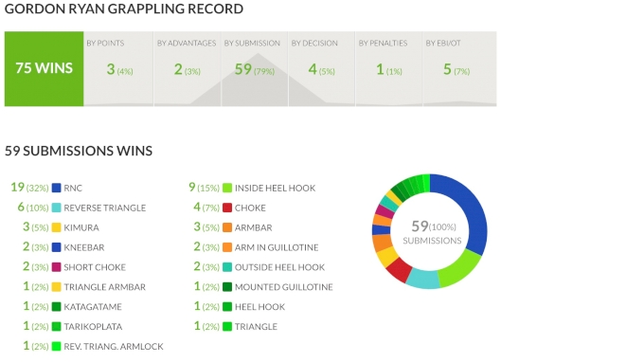Click the Kneebar legend label
The height and width of the screenshot is (362, 644).
(x=83, y=247)
